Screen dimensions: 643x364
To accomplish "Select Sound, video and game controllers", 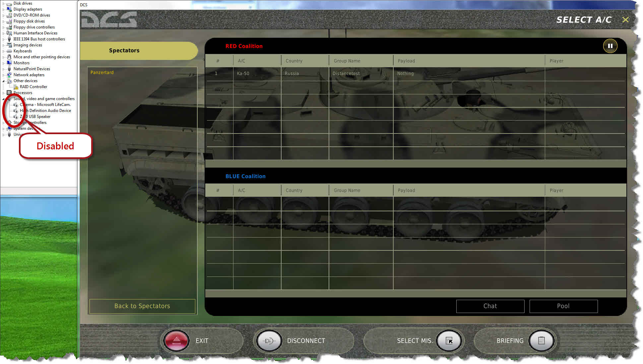I will click(44, 99).
